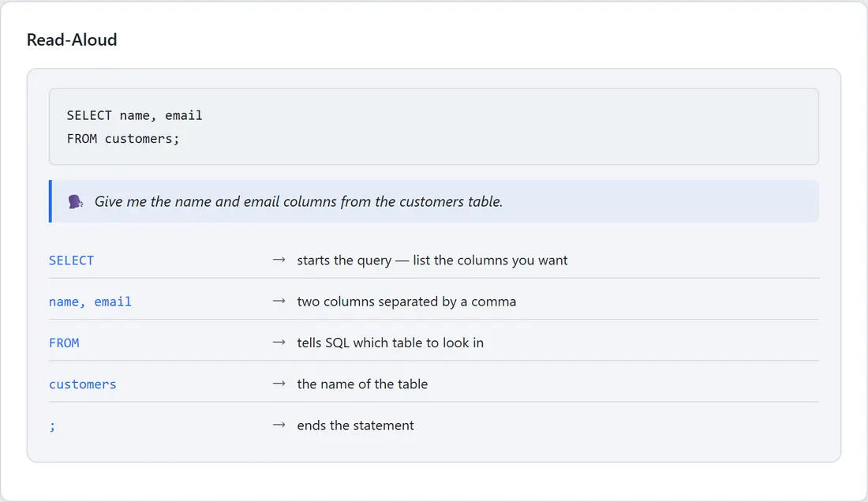This screenshot has width=868, height=502.
Task: Click the blue "customers" term in the breakdown list
Action: 83,384
